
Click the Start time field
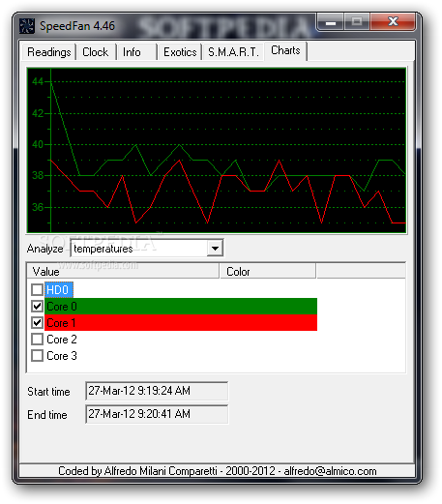coord(157,391)
